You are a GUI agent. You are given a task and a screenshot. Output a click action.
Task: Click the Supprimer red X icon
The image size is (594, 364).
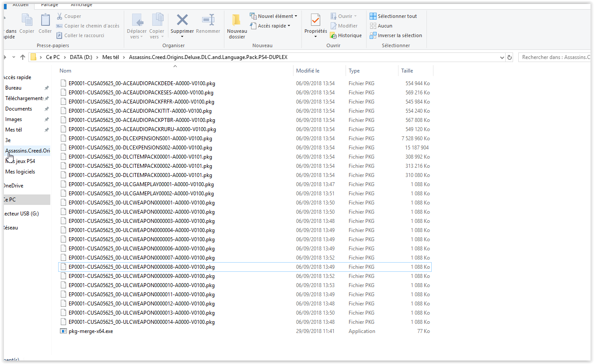pos(182,20)
